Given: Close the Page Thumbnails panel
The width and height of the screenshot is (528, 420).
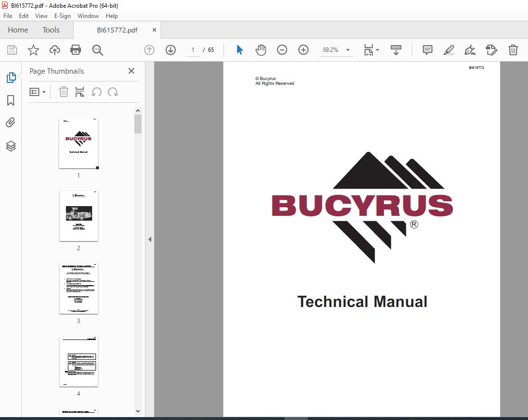Looking at the screenshot, I should click(131, 71).
